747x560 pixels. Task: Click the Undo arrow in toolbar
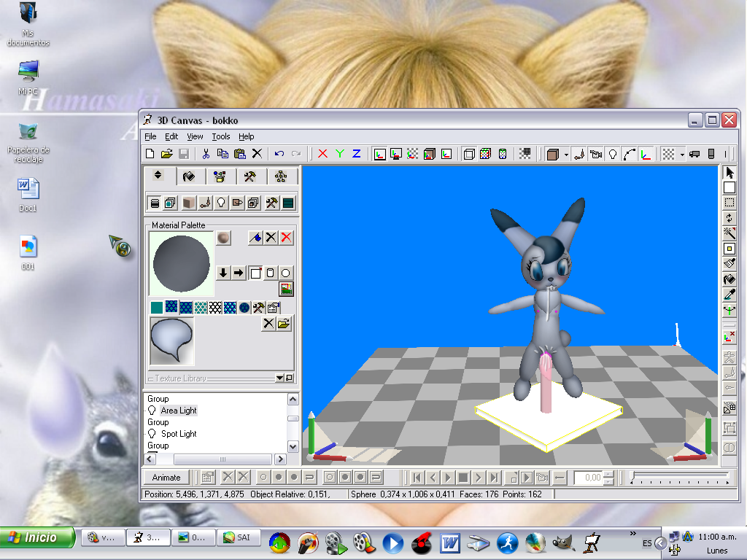[x=279, y=154]
